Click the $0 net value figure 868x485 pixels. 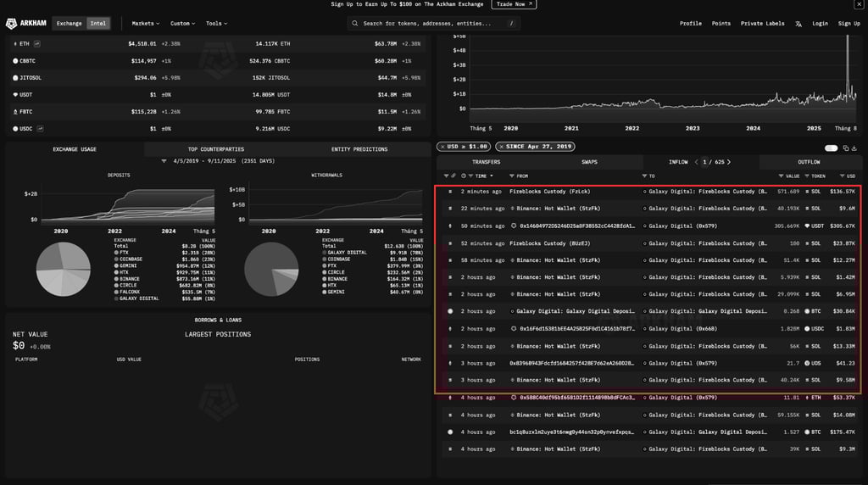pyautogui.click(x=19, y=345)
